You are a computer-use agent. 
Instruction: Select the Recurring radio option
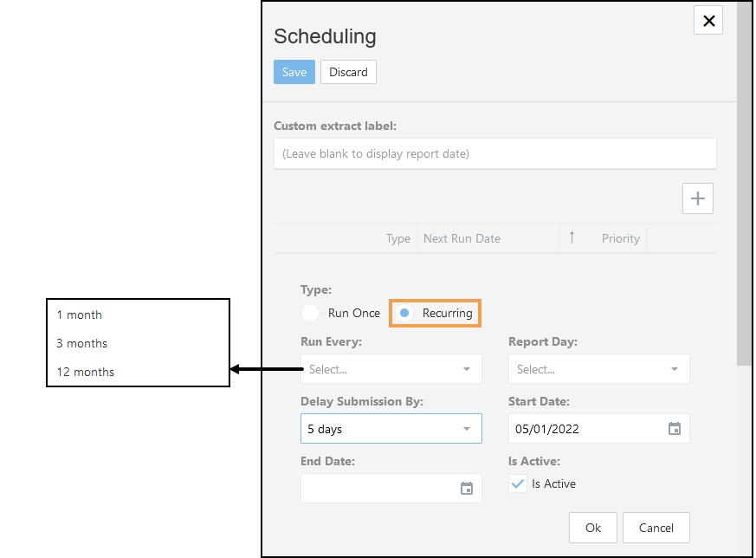point(404,313)
